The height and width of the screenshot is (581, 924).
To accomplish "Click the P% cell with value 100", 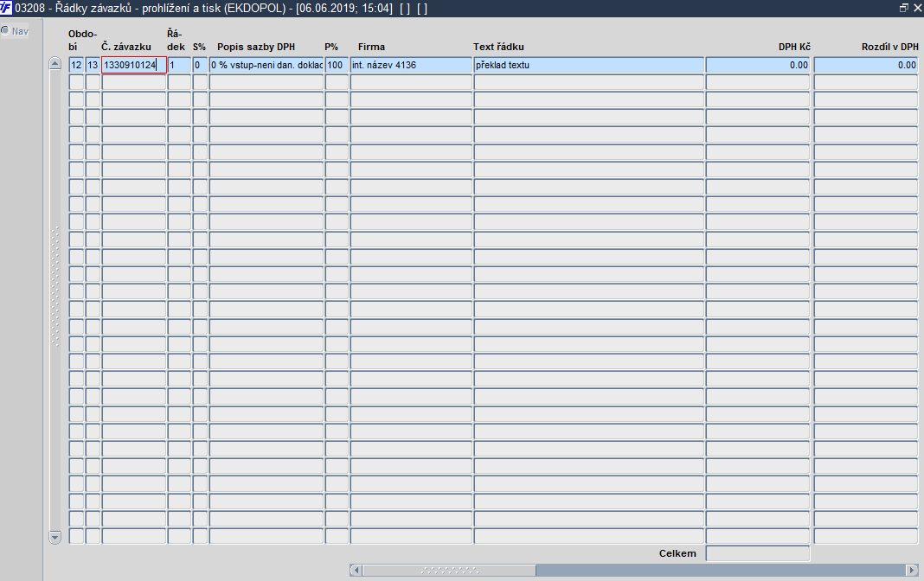I will tap(337, 65).
